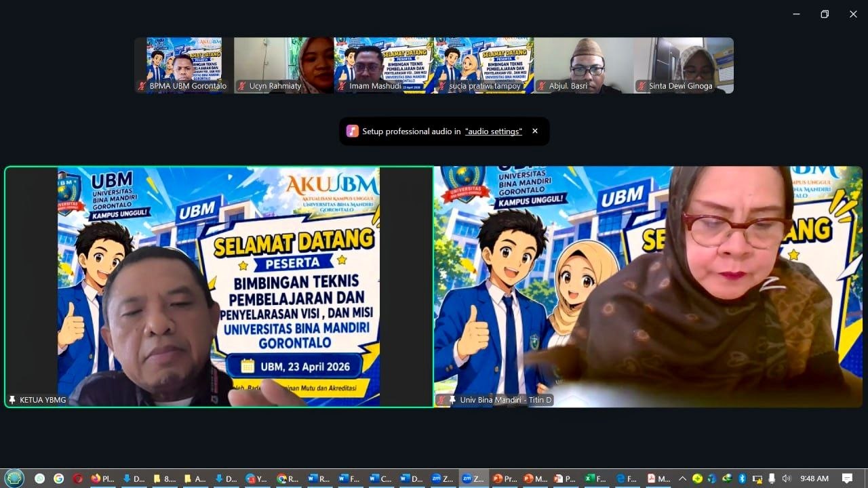868x488 pixels.
Task: Open Bluetooth icon in system tray
Action: [742, 479]
